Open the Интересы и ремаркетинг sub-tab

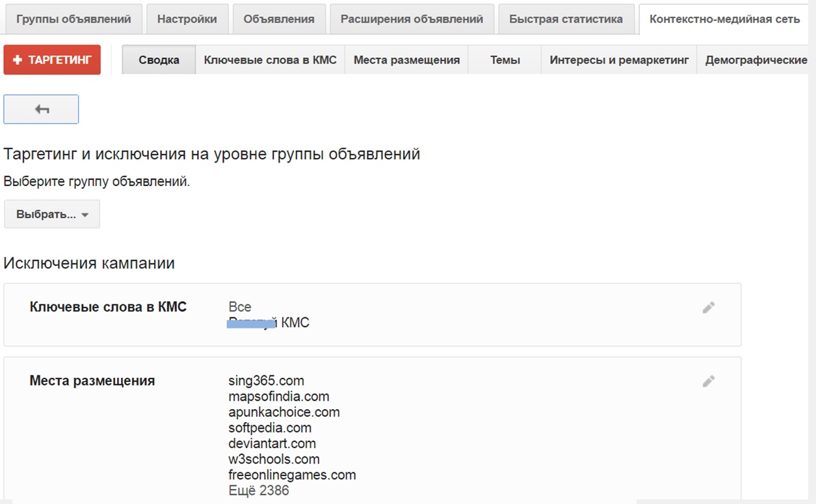pos(618,60)
